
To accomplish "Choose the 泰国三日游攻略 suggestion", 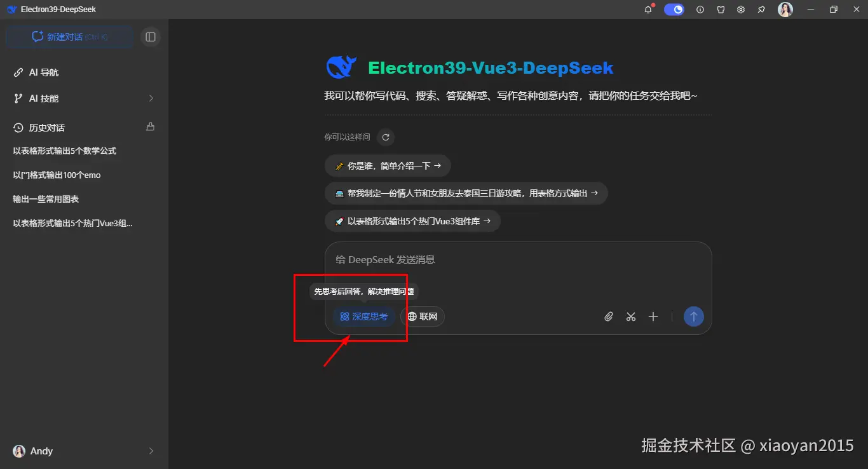I will pos(466,193).
